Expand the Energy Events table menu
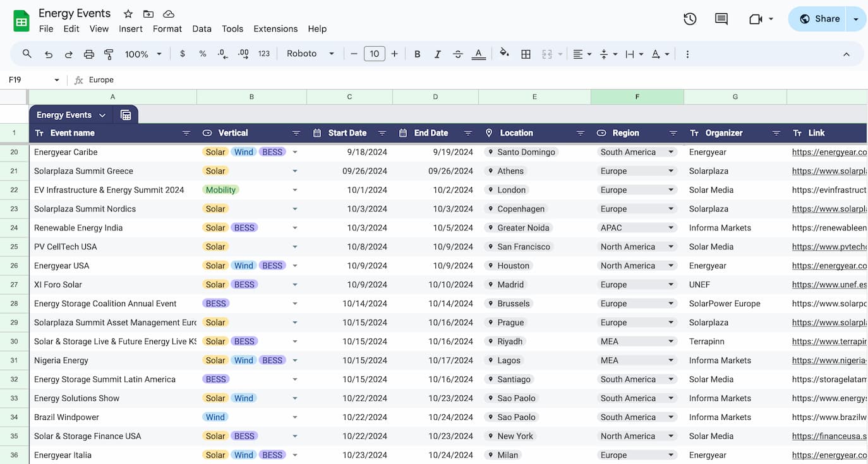 click(x=102, y=115)
